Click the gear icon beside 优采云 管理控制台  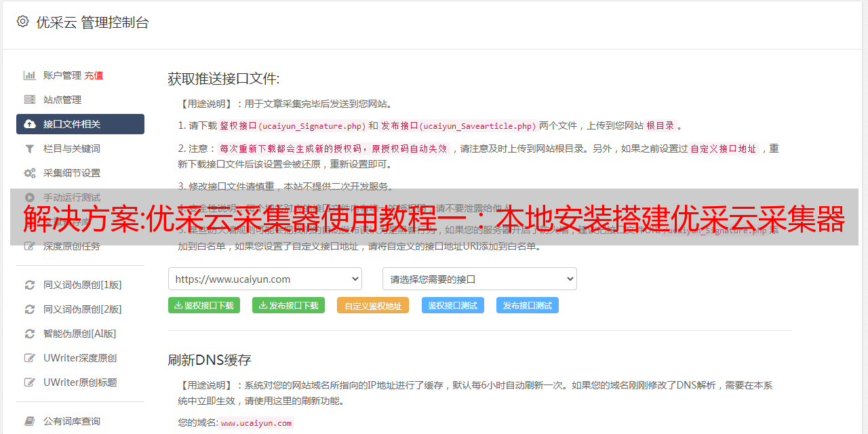[x=22, y=22]
